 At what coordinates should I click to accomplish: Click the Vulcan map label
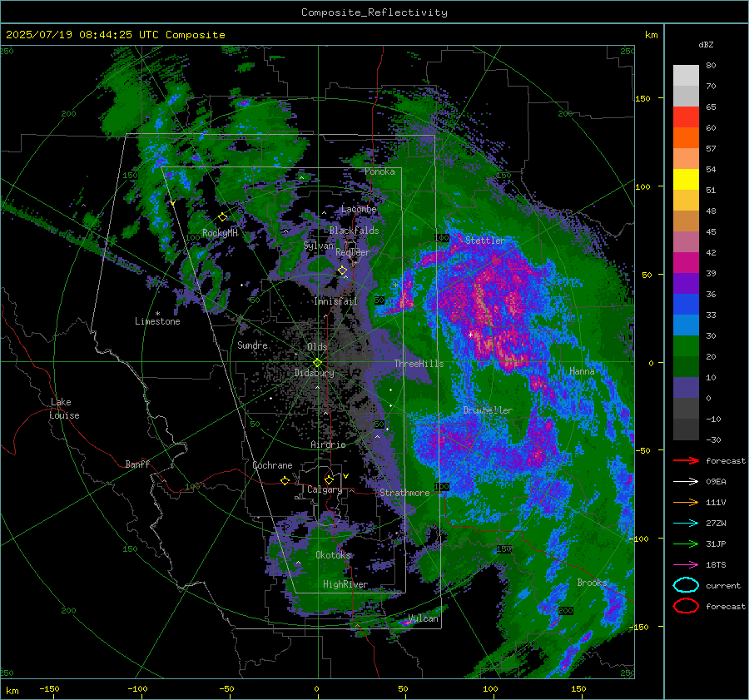[x=424, y=618]
